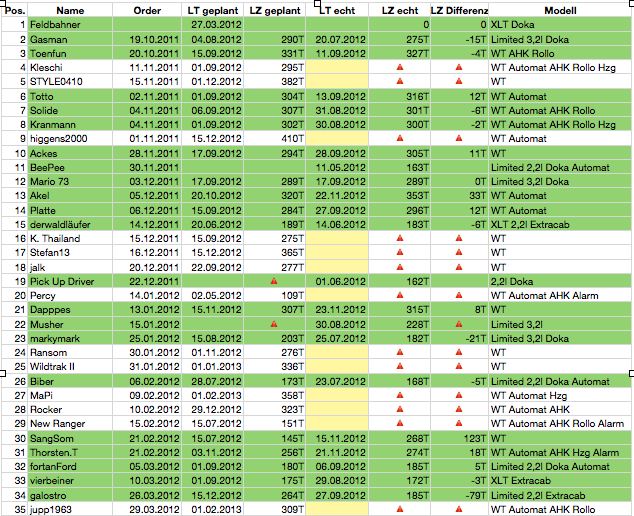634x516 pixels.
Task: Click New Ranger's LZ echt warning triangle
Action: [400, 423]
